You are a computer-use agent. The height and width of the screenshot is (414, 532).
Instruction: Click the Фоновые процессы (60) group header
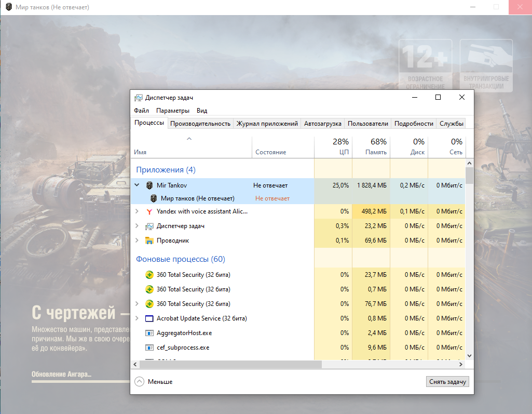181,259
